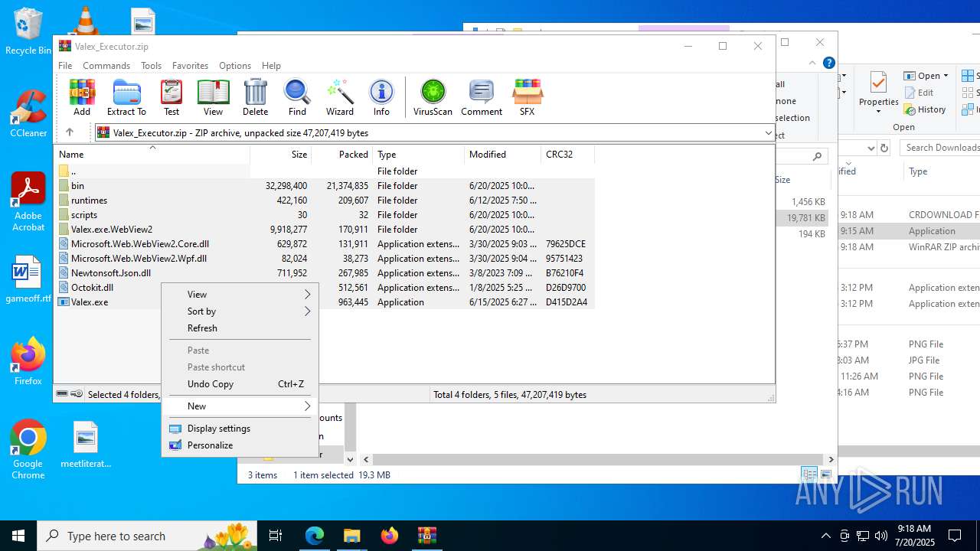
Task: Sort by the Size column header
Action: pos(280,154)
